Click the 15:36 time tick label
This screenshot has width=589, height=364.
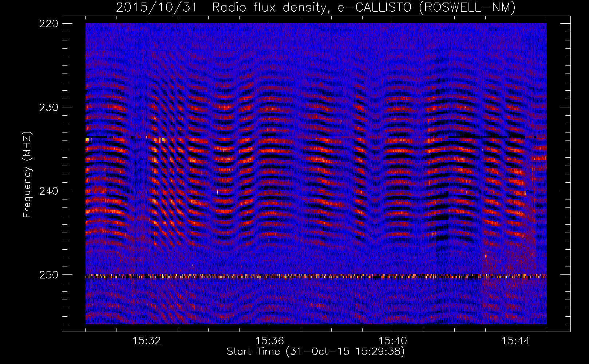[x=270, y=341]
